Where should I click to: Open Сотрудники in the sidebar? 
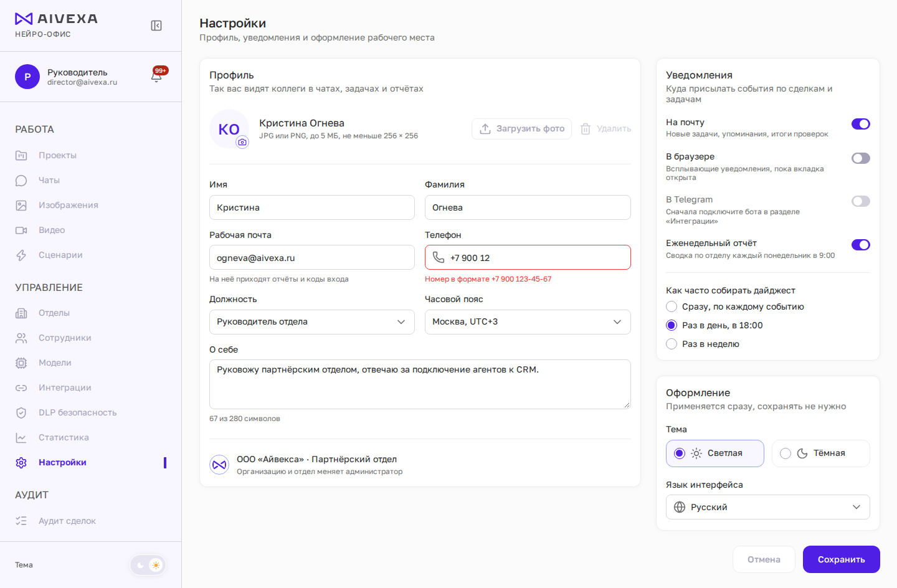tap(90, 338)
